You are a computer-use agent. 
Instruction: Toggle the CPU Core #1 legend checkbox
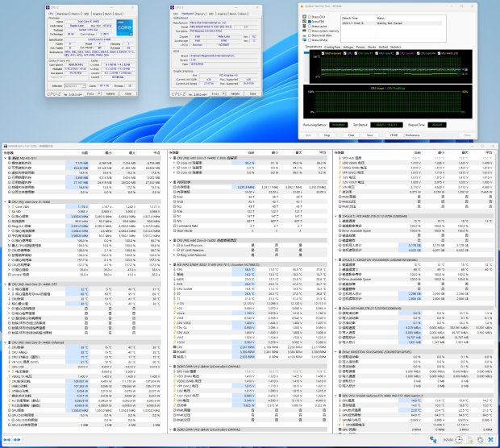click(355, 53)
